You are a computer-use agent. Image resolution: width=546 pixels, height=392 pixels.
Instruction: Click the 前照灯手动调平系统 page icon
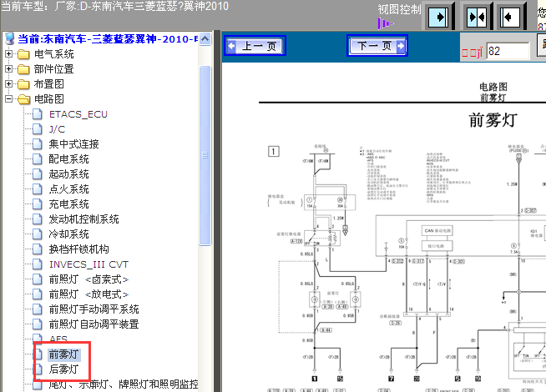click(38, 309)
